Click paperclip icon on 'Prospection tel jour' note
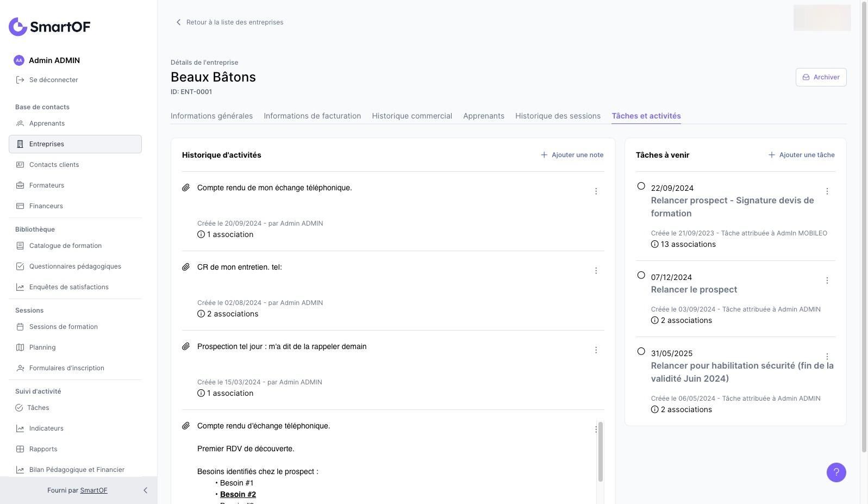The height and width of the screenshot is (504, 868). point(186,346)
